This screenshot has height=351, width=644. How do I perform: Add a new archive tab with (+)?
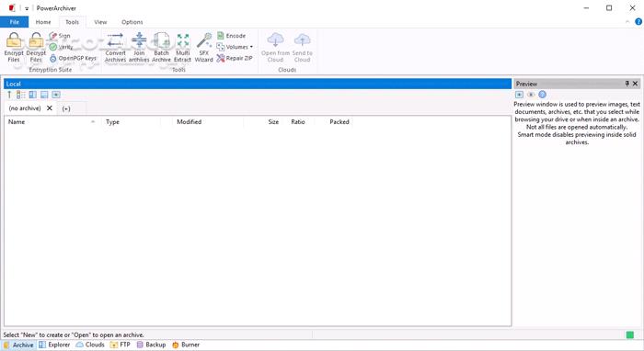pyautogui.click(x=66, y=108)
